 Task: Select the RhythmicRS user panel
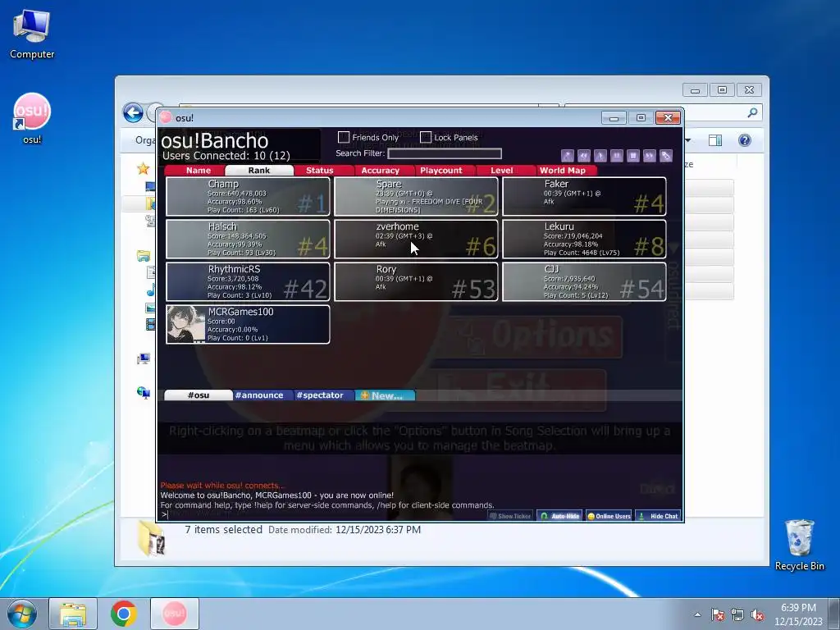(248, 282)
